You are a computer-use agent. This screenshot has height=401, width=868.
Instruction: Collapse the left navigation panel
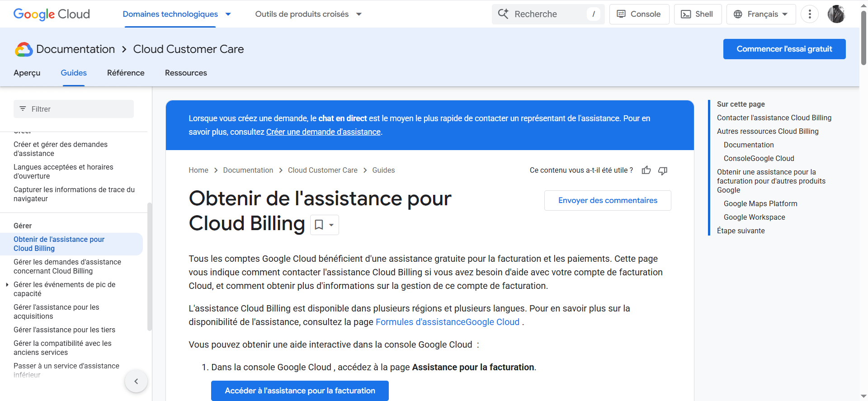tap(136, 381)
